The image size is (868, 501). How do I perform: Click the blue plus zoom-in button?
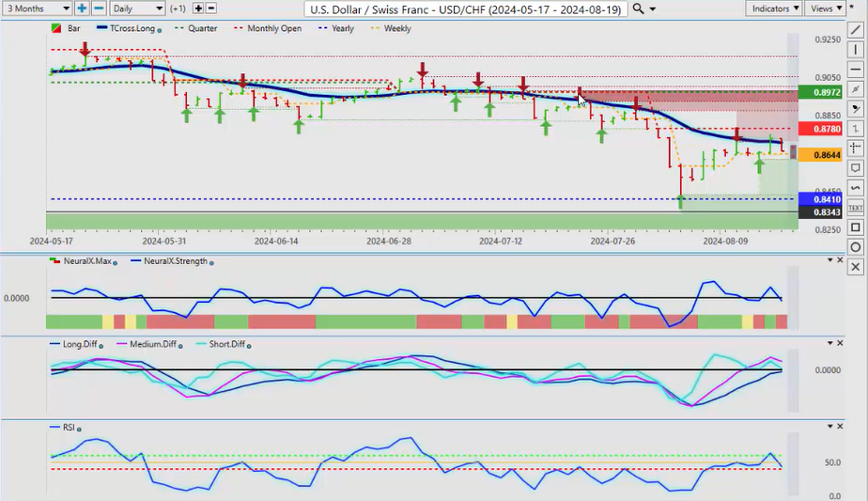coord(82,8)
